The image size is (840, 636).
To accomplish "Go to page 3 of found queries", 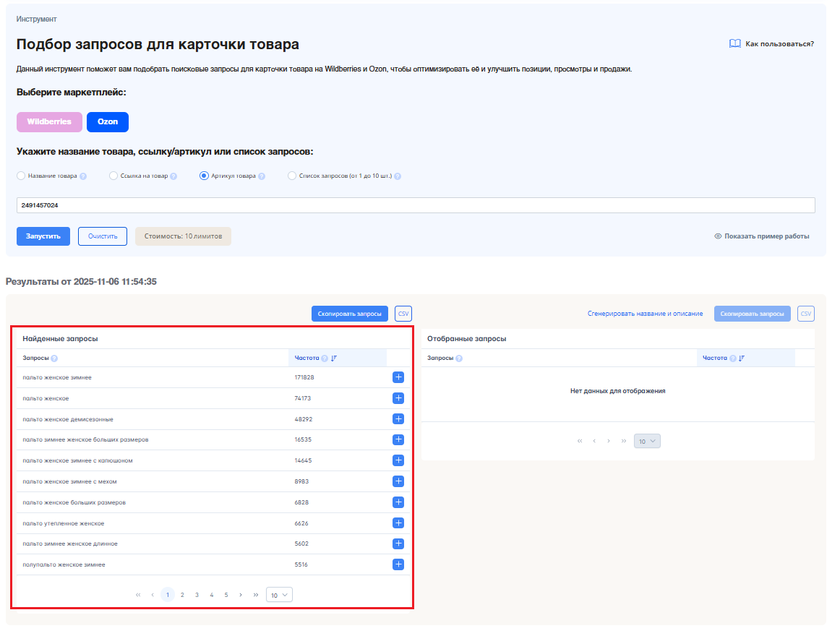I will click(197, 595).
